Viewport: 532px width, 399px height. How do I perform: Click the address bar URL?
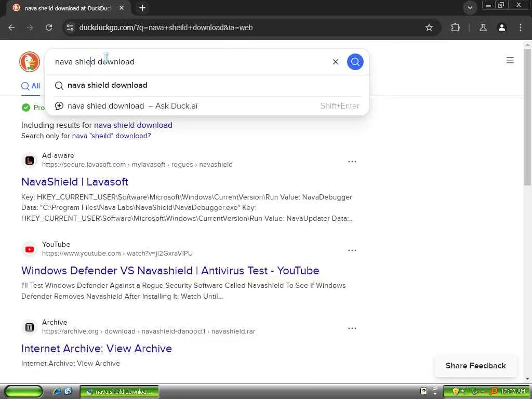point(166,28)
